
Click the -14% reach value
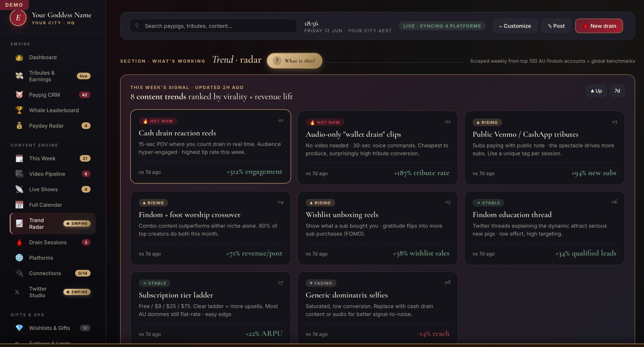tap(433, 334)
